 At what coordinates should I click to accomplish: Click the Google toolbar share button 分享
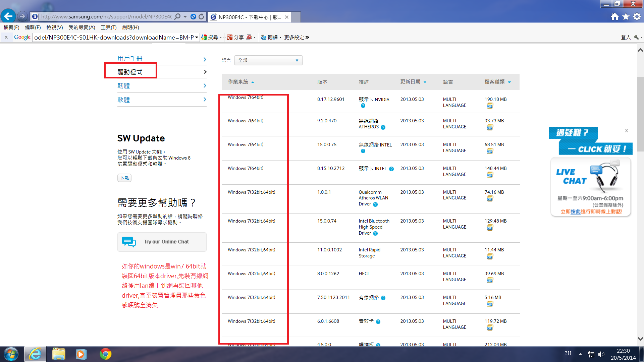point(235,37)
